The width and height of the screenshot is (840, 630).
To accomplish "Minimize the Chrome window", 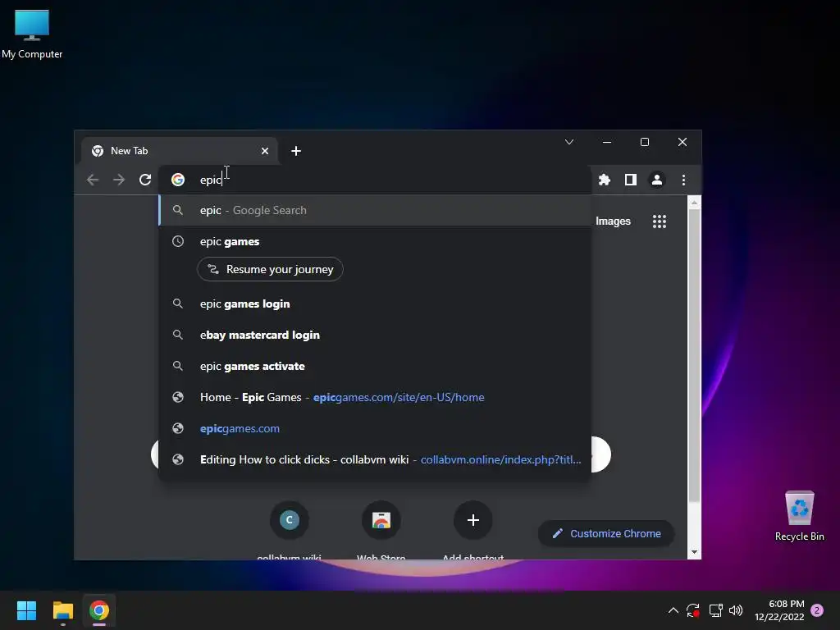I will (x=607, y=142).
